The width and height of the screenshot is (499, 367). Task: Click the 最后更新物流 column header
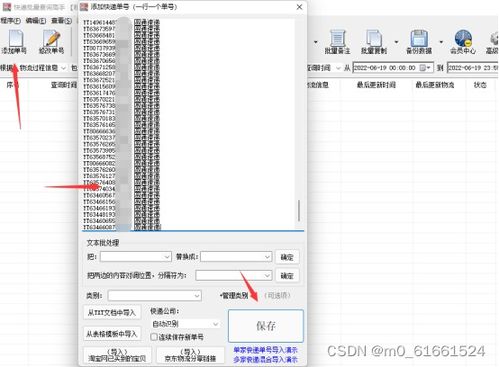pos(435,85)
